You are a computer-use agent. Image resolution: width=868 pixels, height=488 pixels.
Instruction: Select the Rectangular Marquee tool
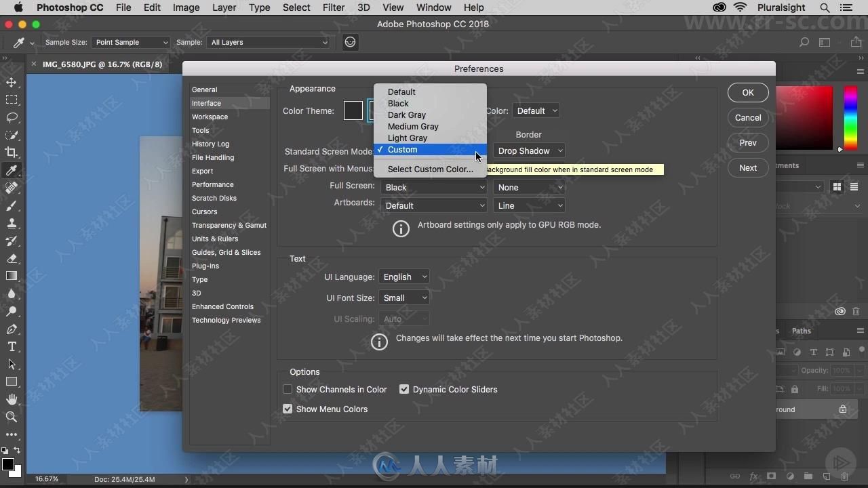click(x=12, y=100)
